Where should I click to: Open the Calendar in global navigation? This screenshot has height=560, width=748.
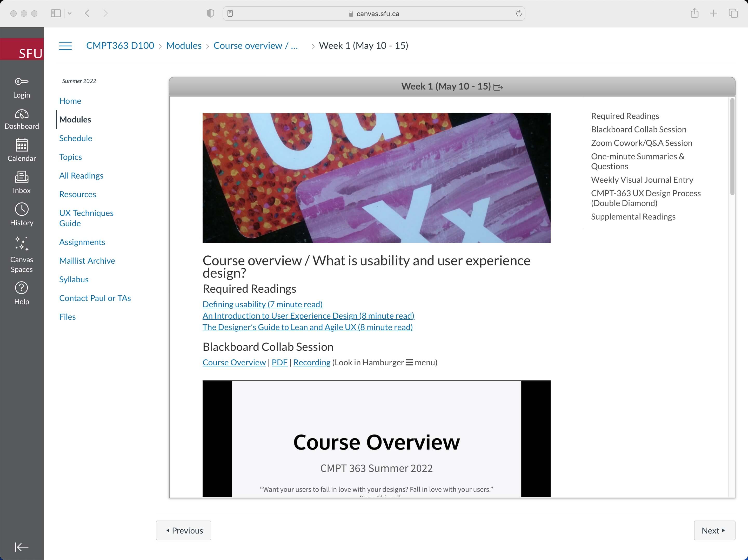click(x=22, y=145)
